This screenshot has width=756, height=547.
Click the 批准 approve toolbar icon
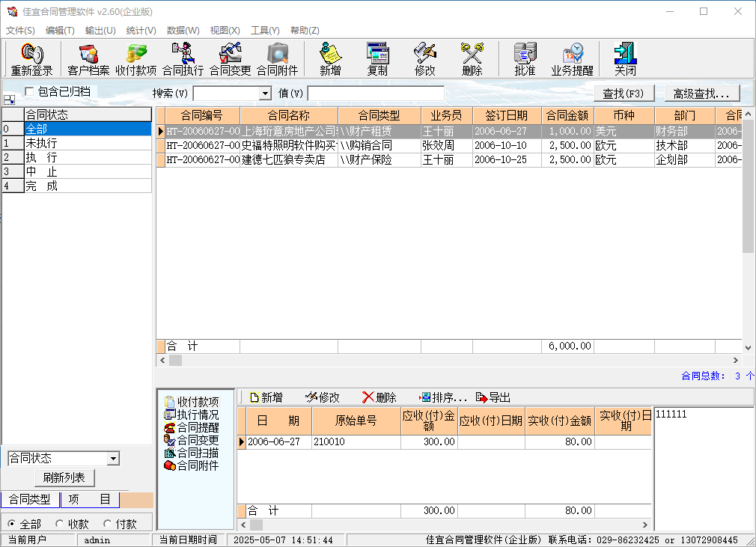[x=525, y=59]
